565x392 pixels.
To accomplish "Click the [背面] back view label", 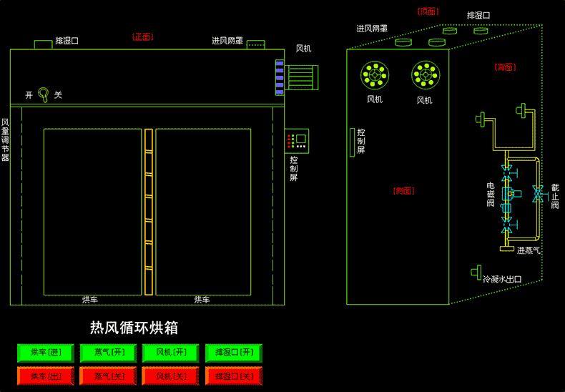I will tap(505, 67).
